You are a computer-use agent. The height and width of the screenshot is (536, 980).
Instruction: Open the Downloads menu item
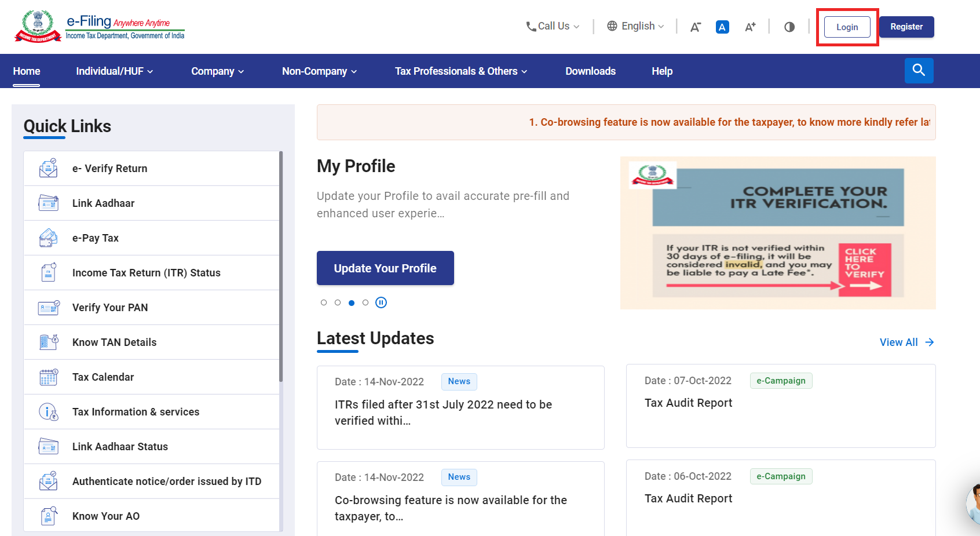pyautogui.click(x=590, y=71)
